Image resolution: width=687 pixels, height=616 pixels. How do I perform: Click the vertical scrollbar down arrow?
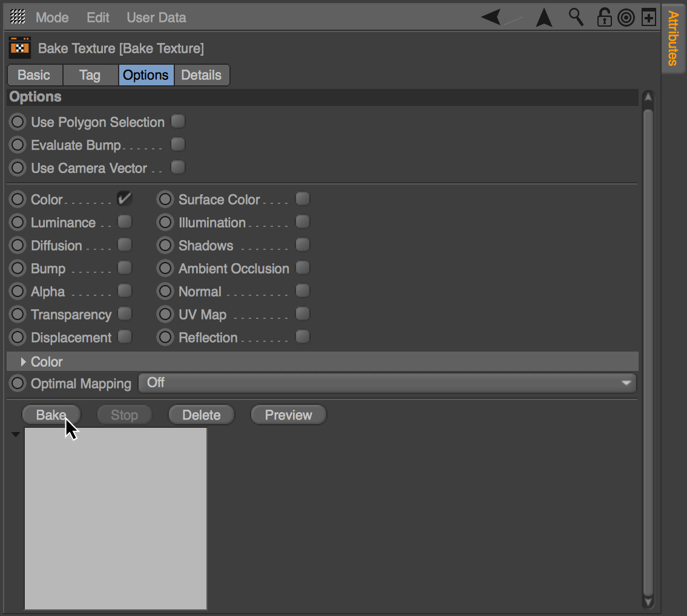point(648,601)
